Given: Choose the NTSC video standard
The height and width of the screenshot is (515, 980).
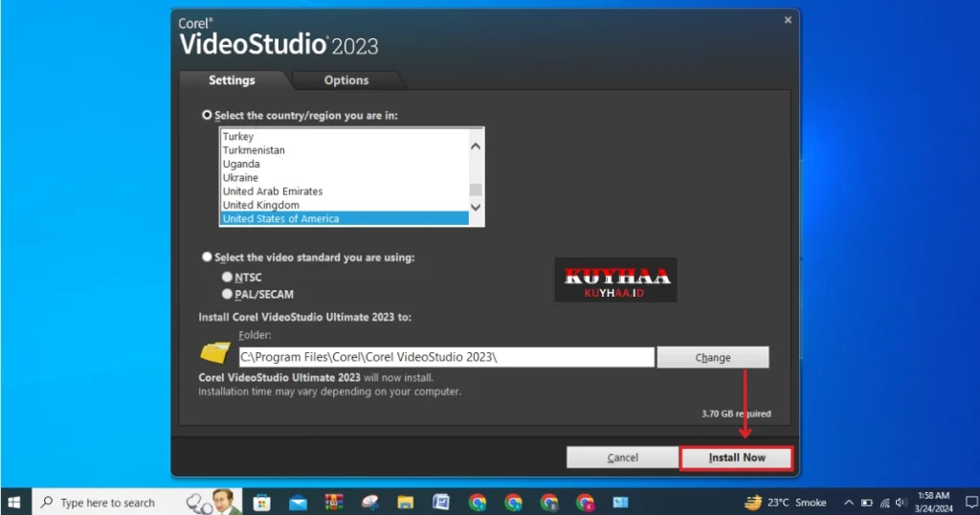Looking at the screenshot, I should tap(227, 277).
